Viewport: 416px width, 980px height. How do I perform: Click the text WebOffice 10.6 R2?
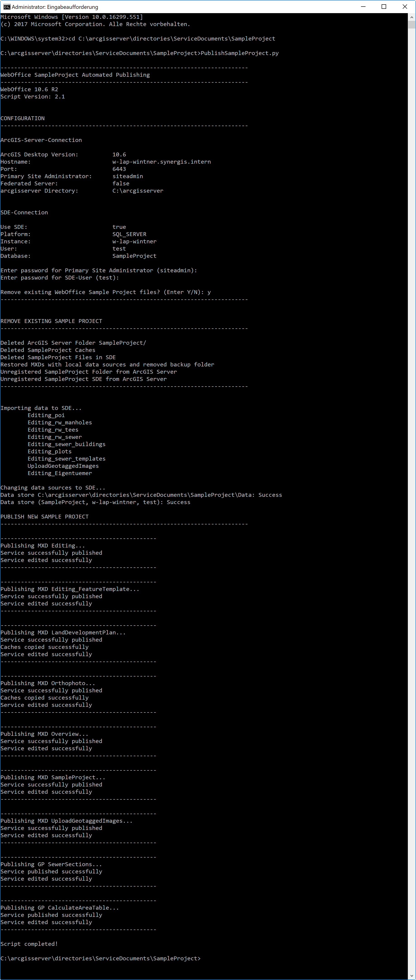(x=29, y=89)
